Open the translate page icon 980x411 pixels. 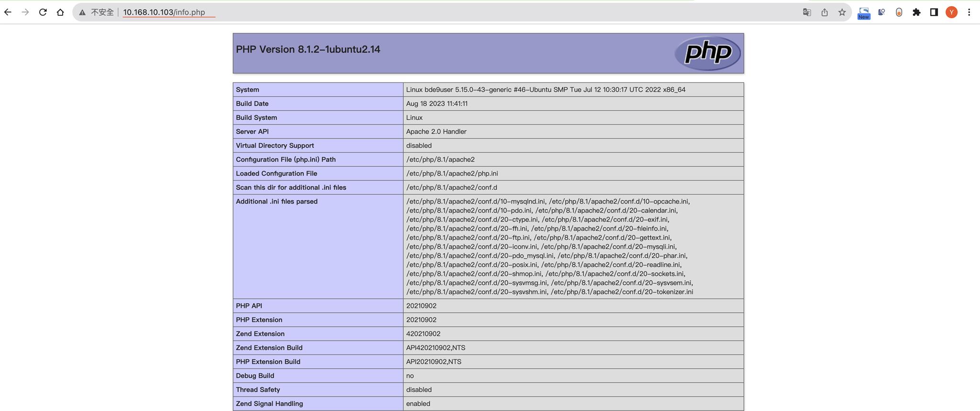tap(807, 12)
